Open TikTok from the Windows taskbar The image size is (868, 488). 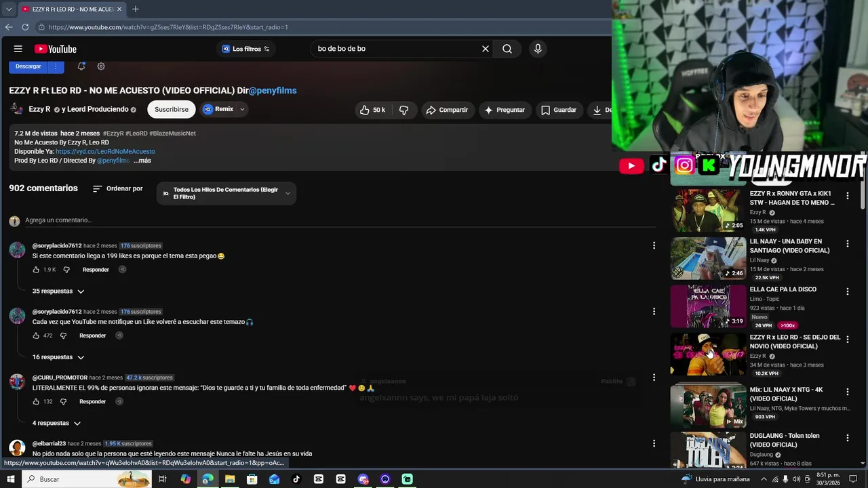tap(296, 479)
